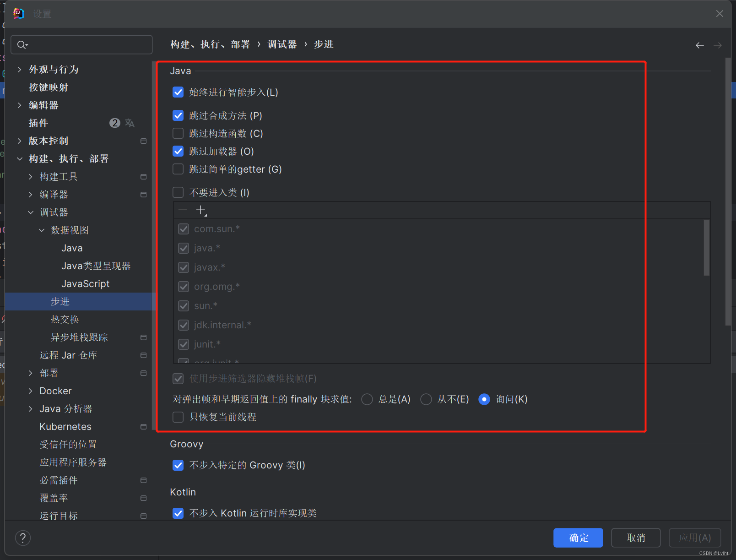Image resolution: width=736 pixels, height=560 pixels.
Task: Enable 不要进入类 (I) checkbox
Action: 178,192
